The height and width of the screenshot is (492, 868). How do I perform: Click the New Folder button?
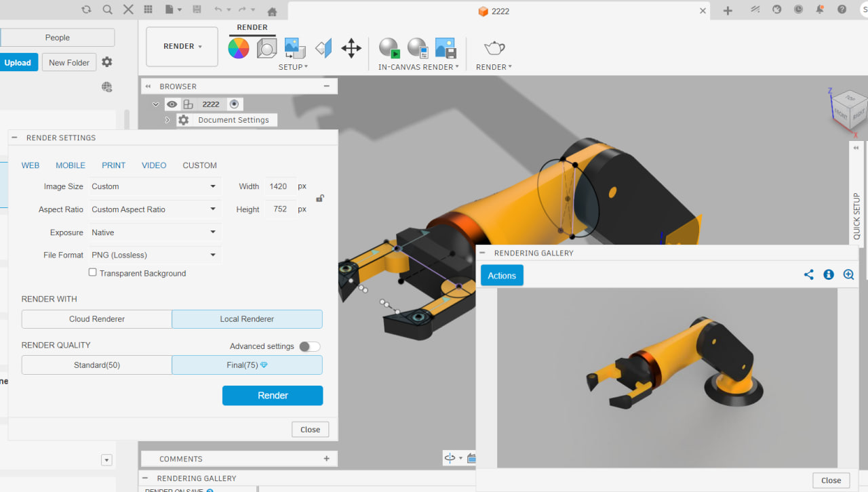click(x=69, y=62)
